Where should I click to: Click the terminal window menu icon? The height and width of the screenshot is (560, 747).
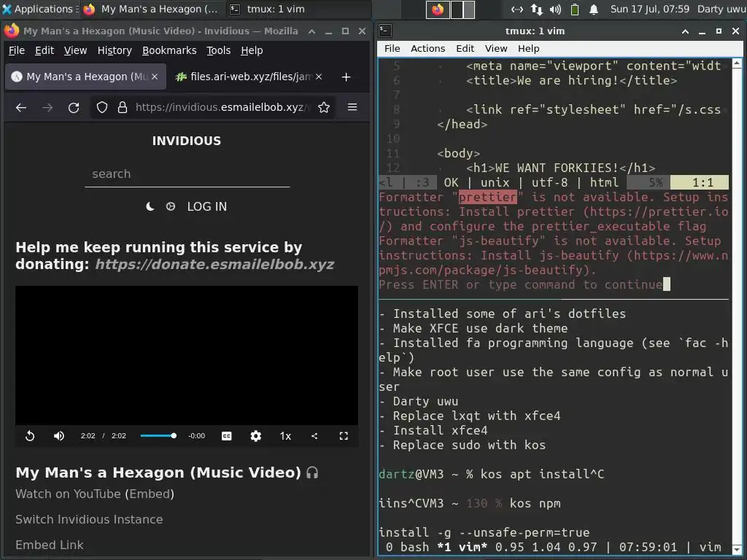385,31
